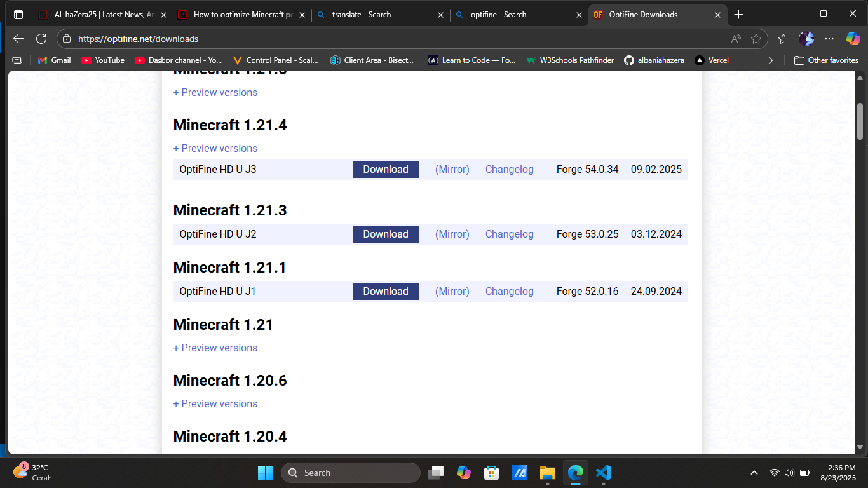This screenshot has width=868, height=488.
Task: Show hidden system tray icons
Action: click(x=754, y=473)
